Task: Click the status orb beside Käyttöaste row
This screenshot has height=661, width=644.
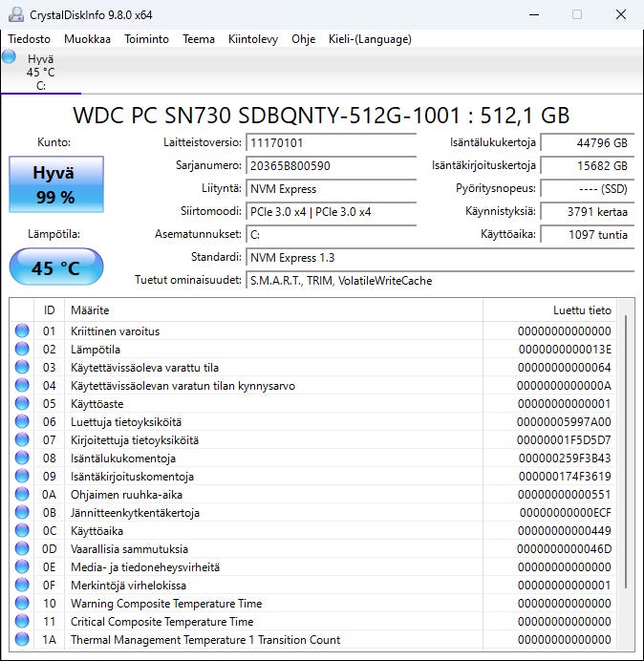Action: click(x=22, y=403)
